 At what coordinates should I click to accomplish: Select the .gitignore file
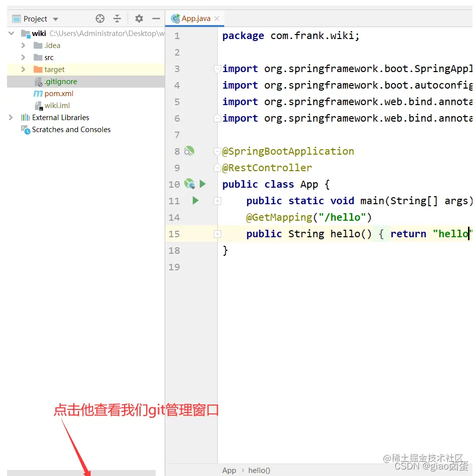[86, 82]
